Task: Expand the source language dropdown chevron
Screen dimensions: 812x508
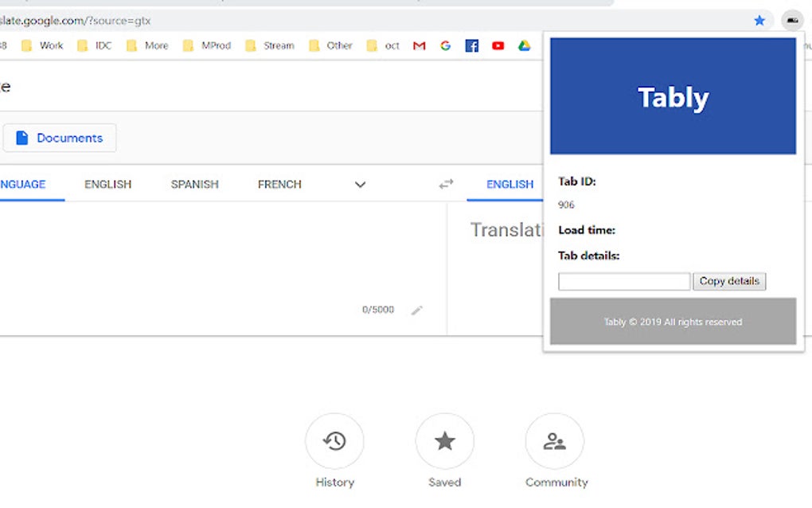Action: click(x=360, y=184)
